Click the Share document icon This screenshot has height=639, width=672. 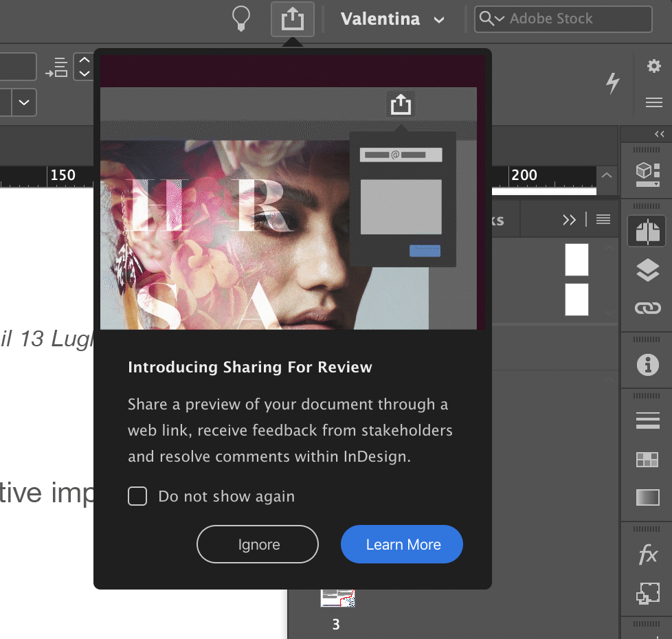tap(293, 19)
